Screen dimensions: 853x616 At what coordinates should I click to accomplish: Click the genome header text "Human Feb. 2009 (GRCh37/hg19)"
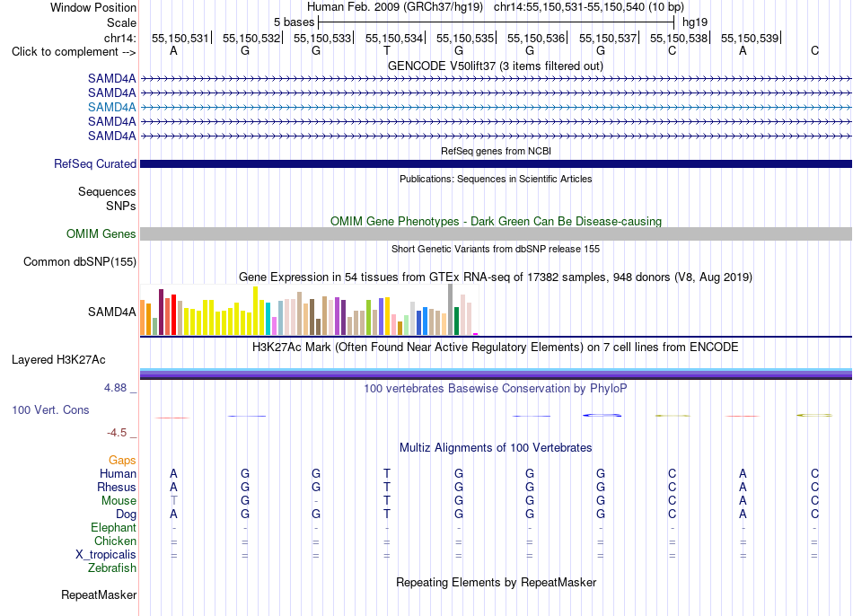(395, 7)
